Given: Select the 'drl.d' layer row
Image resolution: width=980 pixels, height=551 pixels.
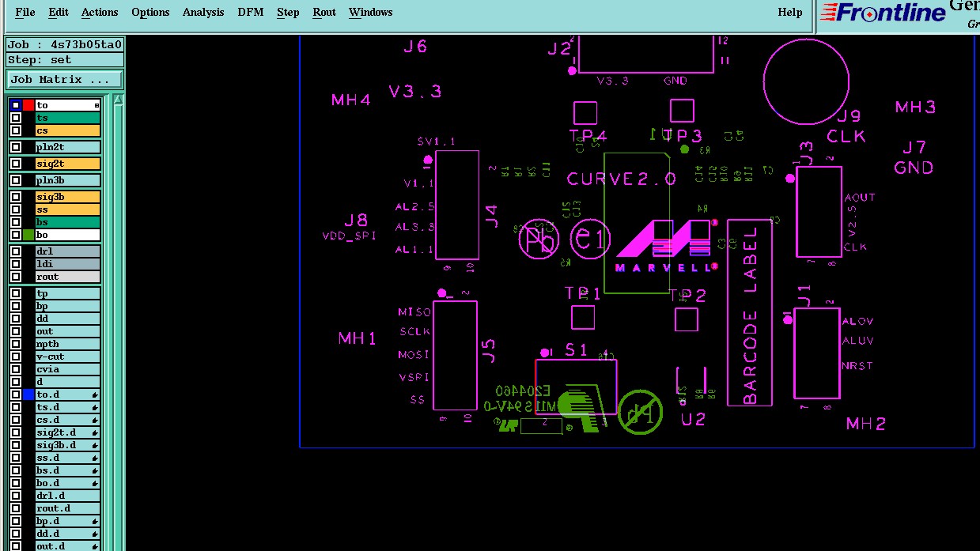Looking at the screenshot, I should [67, 496].
